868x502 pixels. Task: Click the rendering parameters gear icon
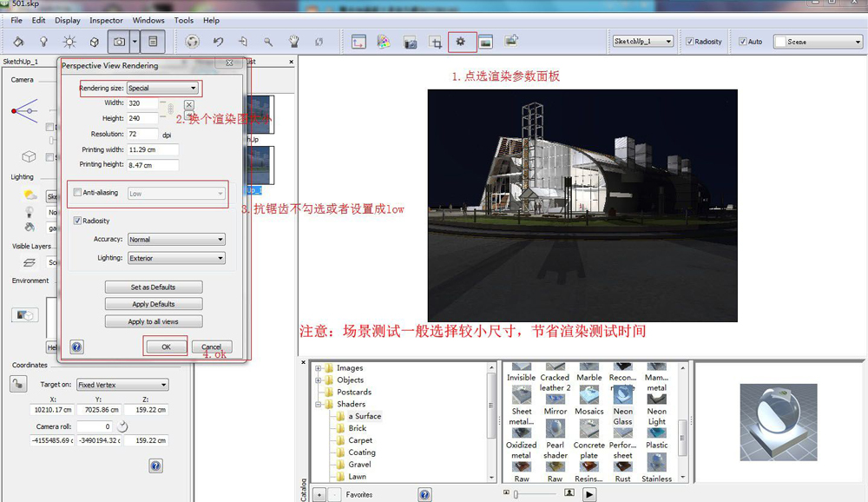coord(461,41)
